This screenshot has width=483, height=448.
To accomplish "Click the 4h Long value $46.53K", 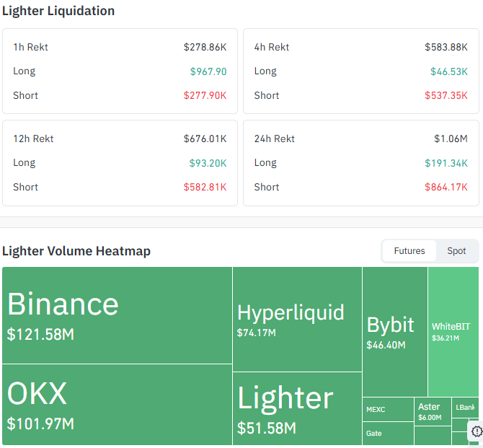I will [x=449, y=71].
